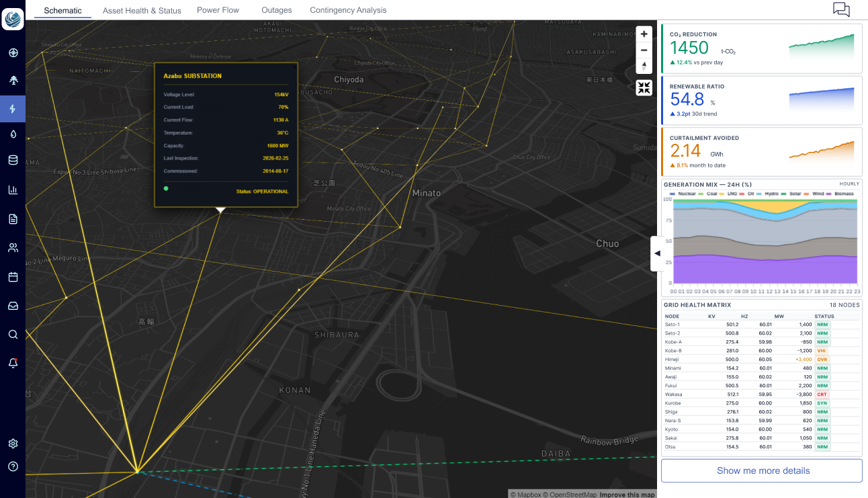Click the bar chart analytics sidebar icon
The width and height of the screenshot is (868, 498).
pyautogui.click(x=13, y=190)
